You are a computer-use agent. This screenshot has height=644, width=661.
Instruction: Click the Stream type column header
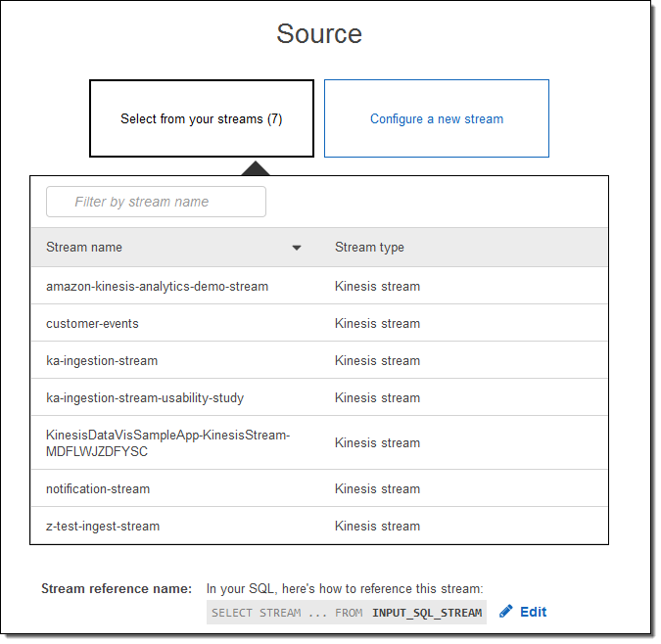369,248
